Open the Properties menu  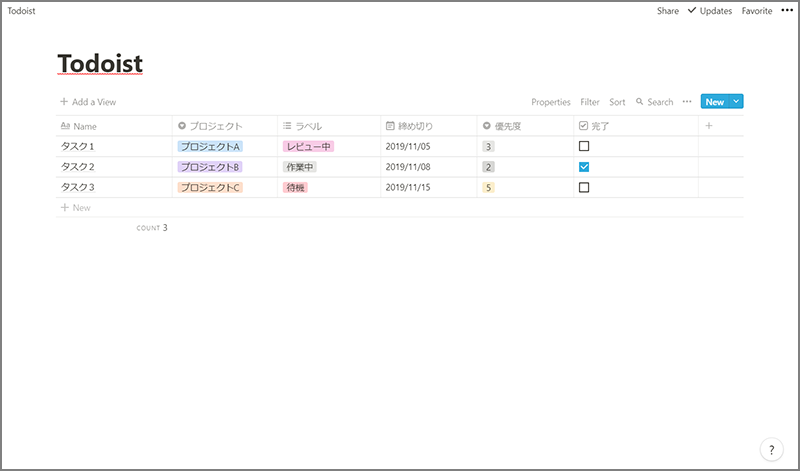(551, 102)
